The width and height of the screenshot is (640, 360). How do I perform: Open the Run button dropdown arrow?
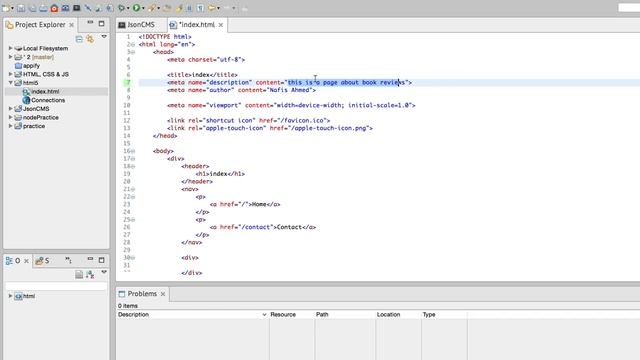tap(143, 8)
